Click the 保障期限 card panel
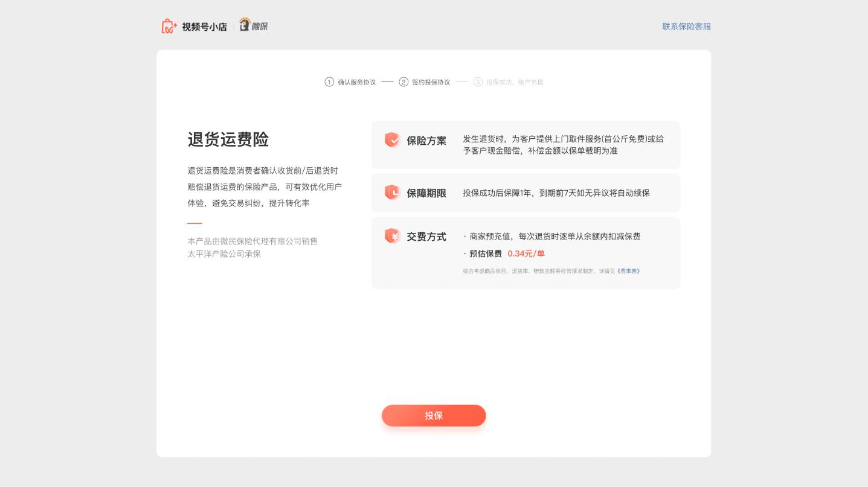 point(526,193)
